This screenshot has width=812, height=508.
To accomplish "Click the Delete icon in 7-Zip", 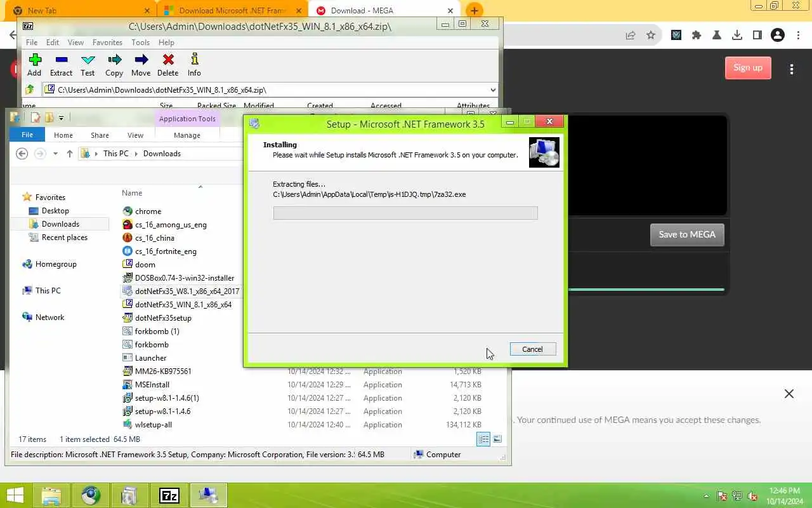I will (168, 60).
